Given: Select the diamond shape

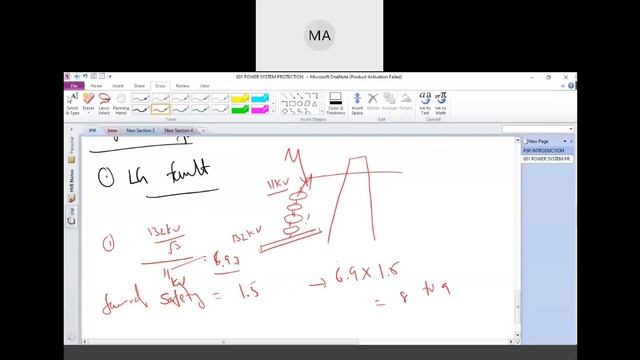Looking at the screenshot, I should [284, 111].
